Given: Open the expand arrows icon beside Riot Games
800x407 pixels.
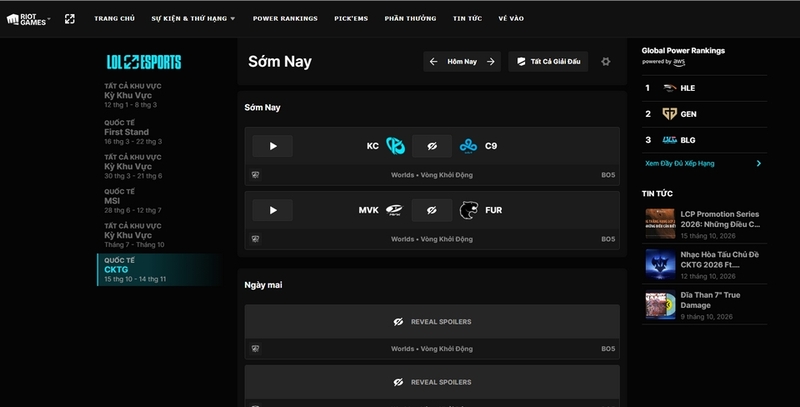Looking at the screenshot, I should point(70,19).
